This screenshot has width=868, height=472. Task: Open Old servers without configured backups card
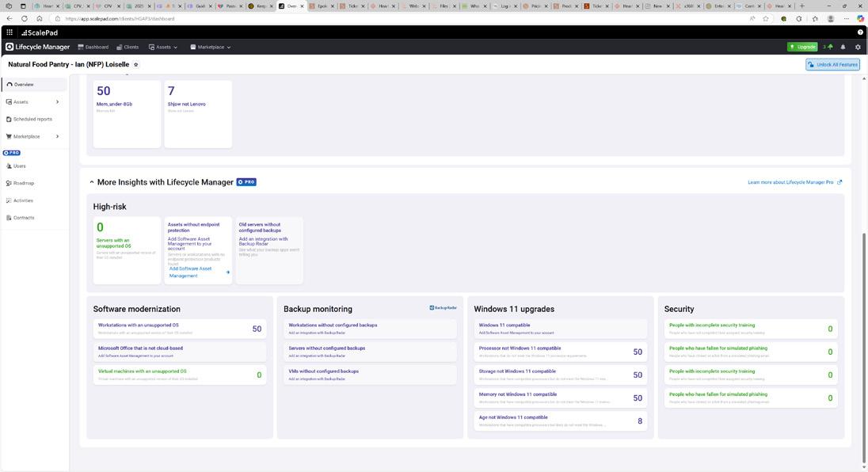[x=269, y=250]
